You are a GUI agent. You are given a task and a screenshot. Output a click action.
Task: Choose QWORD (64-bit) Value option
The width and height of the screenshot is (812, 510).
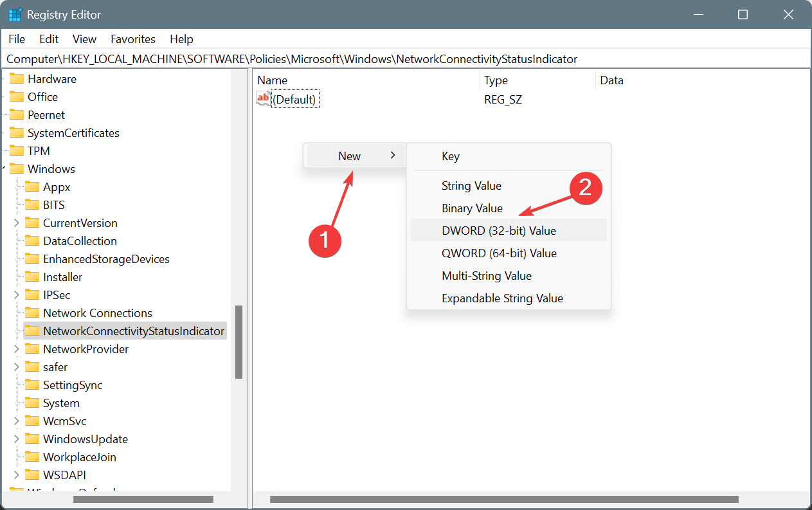[x=509, y=253]
